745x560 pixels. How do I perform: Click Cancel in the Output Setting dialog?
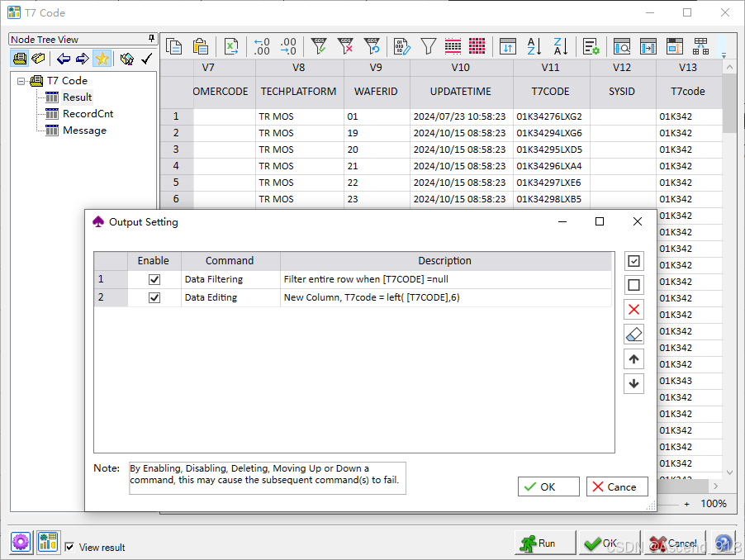[617, 486]
